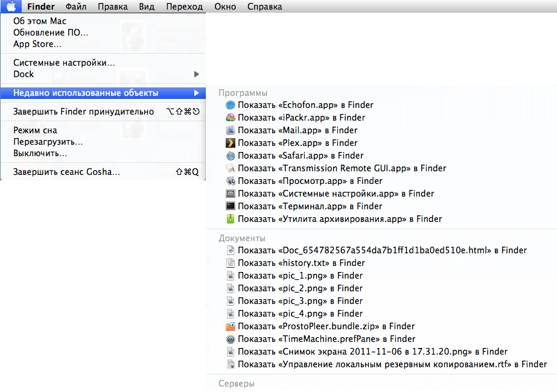This screenshot has height=392, width=557.
Task: Expand the Недавно использованные объекты submenu arrow
Action: [x=197, y=93]
